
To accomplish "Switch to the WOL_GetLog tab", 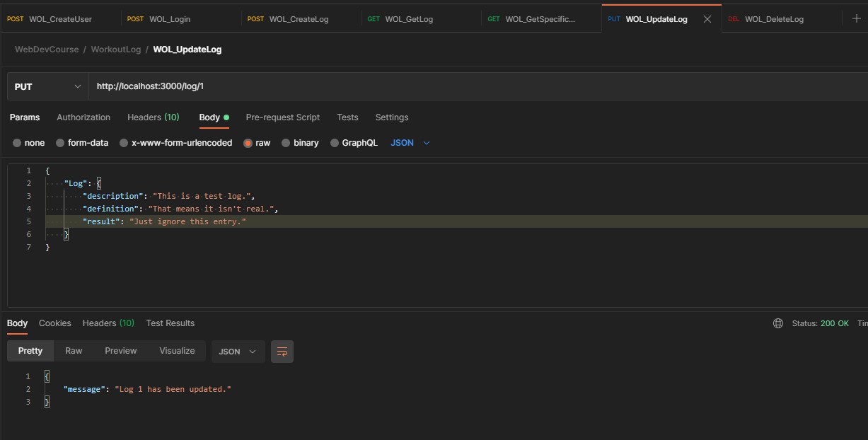I will [x=421, y=19].
